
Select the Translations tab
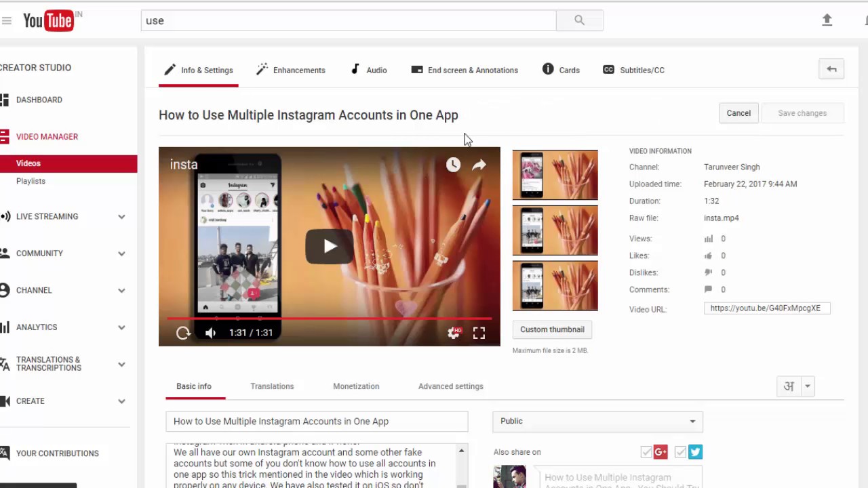272,386
